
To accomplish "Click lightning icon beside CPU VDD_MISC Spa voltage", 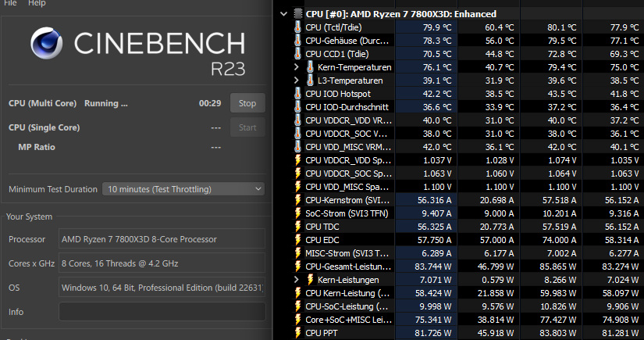I will pos(297,187).
